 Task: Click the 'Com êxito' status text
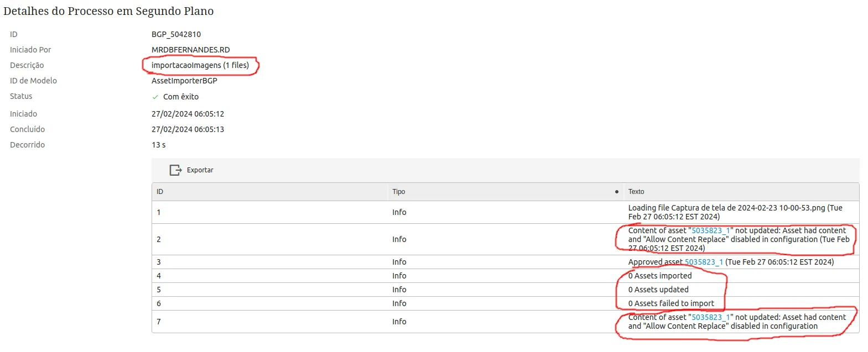(x=181, y=97)
